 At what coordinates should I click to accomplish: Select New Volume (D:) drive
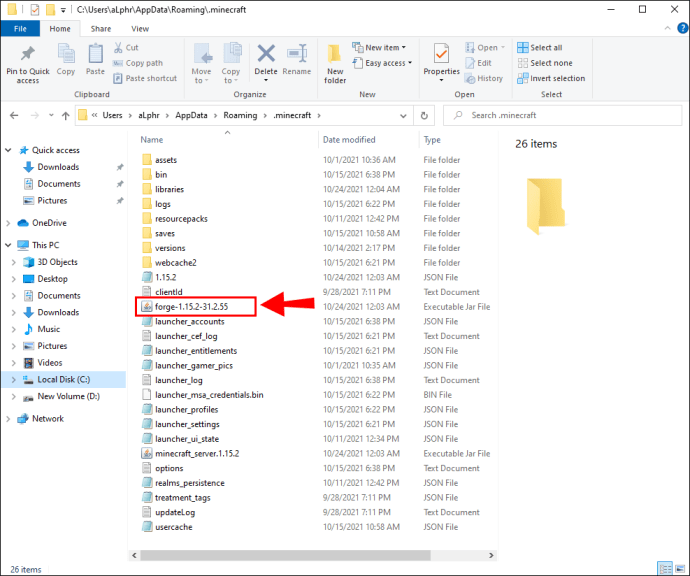point(68,396)
